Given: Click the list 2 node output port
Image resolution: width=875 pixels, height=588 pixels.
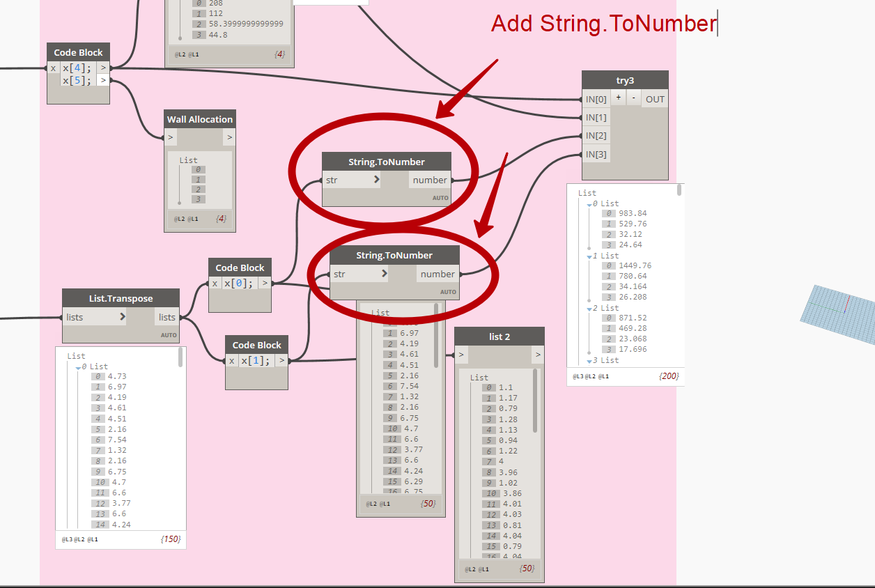Looking at the screenshot, I should [x=538, y=355].
